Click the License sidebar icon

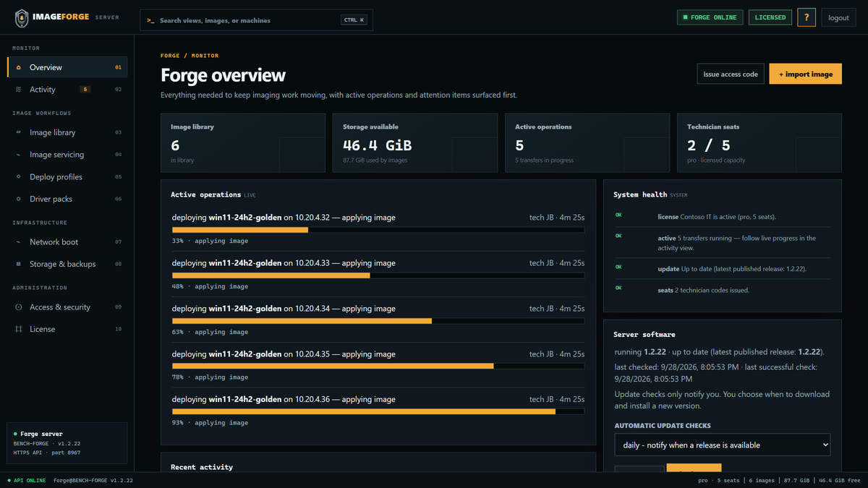tap(19, 329)
